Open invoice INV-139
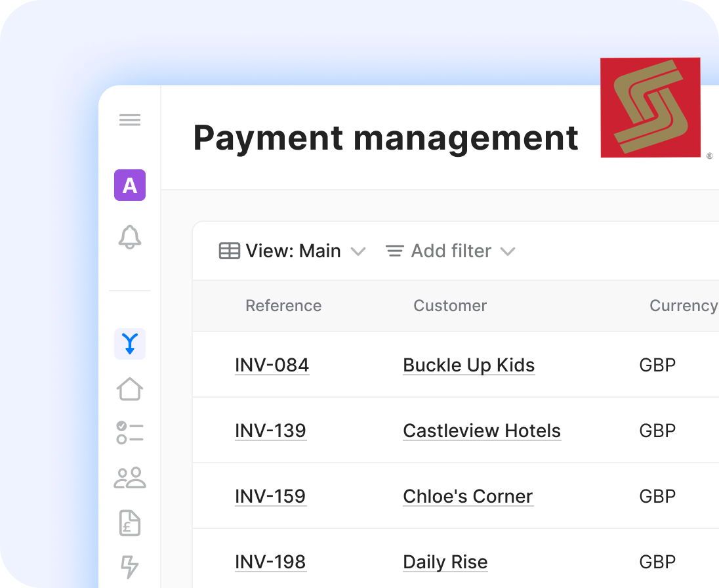 [270, 430]
